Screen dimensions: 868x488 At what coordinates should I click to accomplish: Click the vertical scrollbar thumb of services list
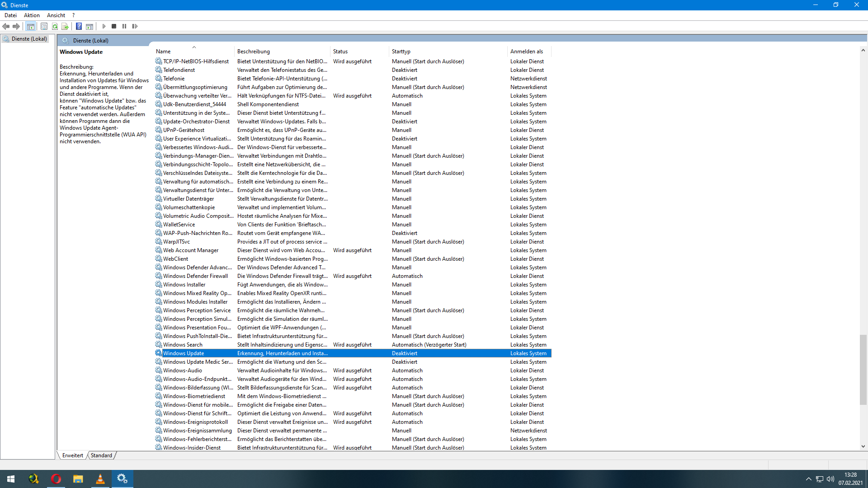click(863, 370)
